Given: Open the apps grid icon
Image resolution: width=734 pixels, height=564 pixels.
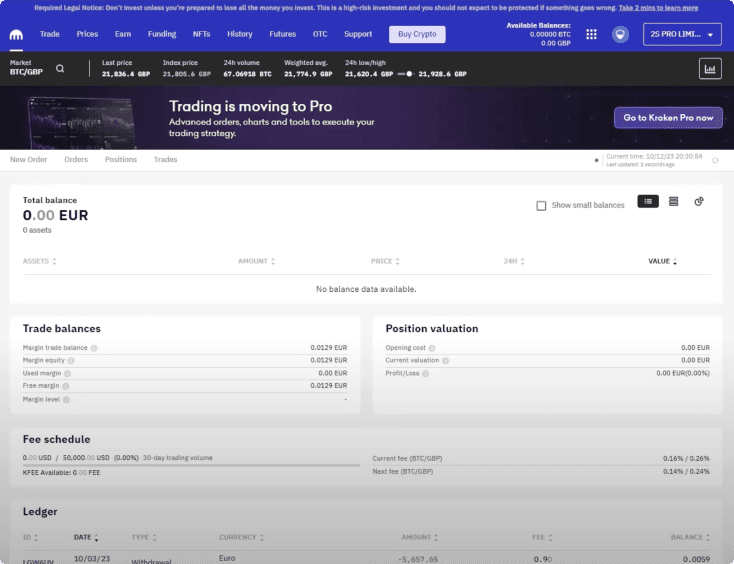Looking at the screenshot, I should (x=591, y=34).
